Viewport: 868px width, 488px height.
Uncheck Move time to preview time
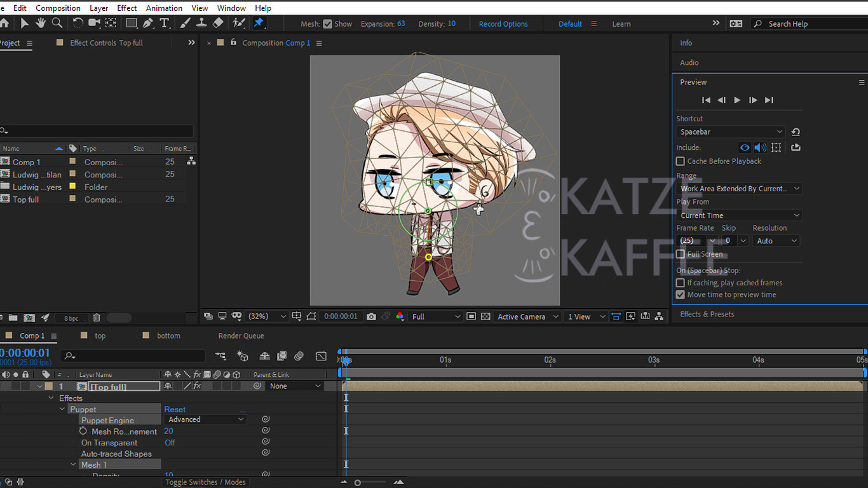(x=680, y=294)
